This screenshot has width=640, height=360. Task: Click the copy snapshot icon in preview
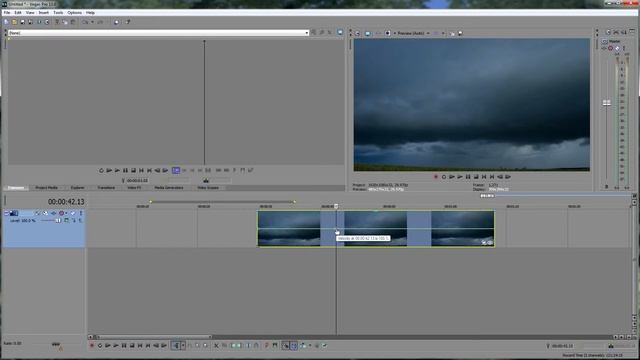[x=452, y=33]
